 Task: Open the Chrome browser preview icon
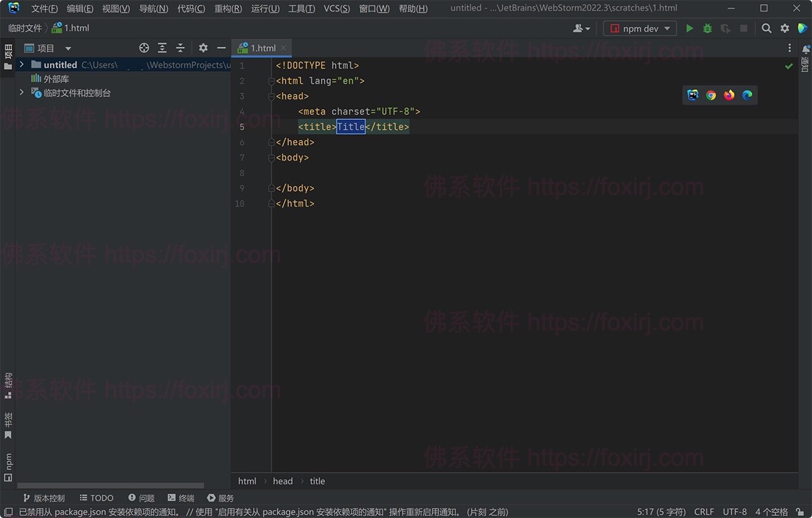click(710, 95)
